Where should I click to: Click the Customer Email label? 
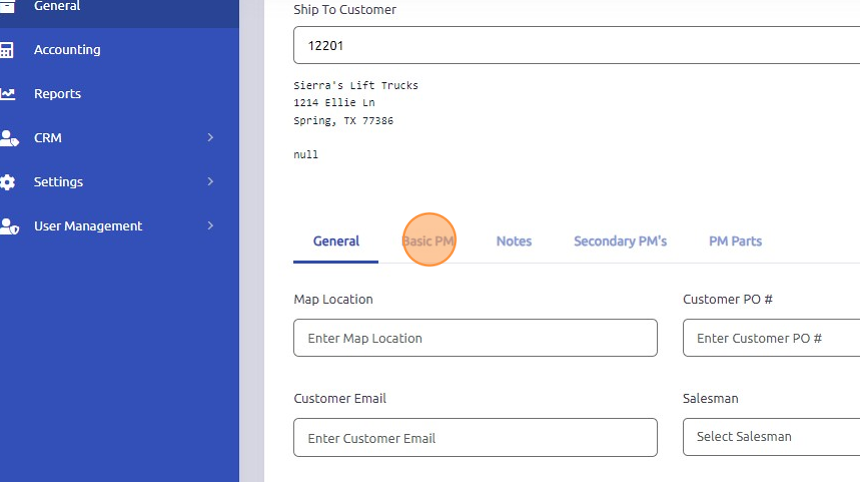(x=340, y=399)
